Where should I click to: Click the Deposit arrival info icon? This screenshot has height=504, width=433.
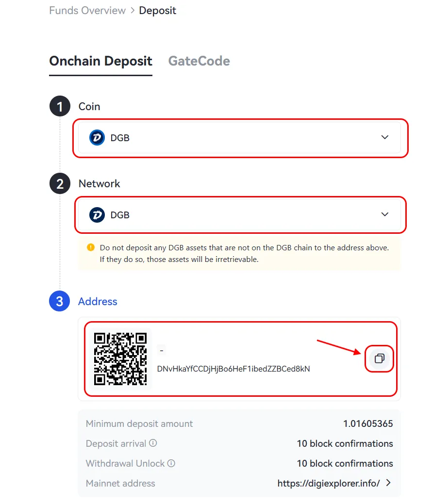[153, 443]
